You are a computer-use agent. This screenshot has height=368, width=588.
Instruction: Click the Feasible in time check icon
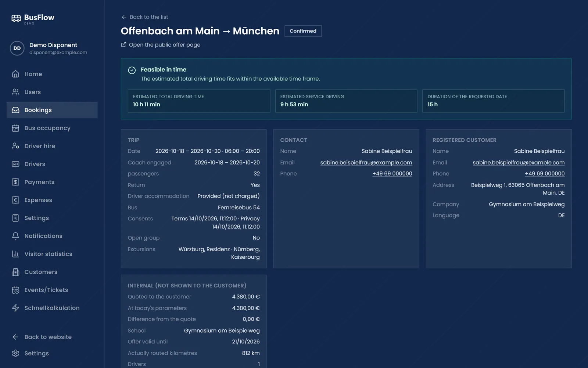coord(132,70)
